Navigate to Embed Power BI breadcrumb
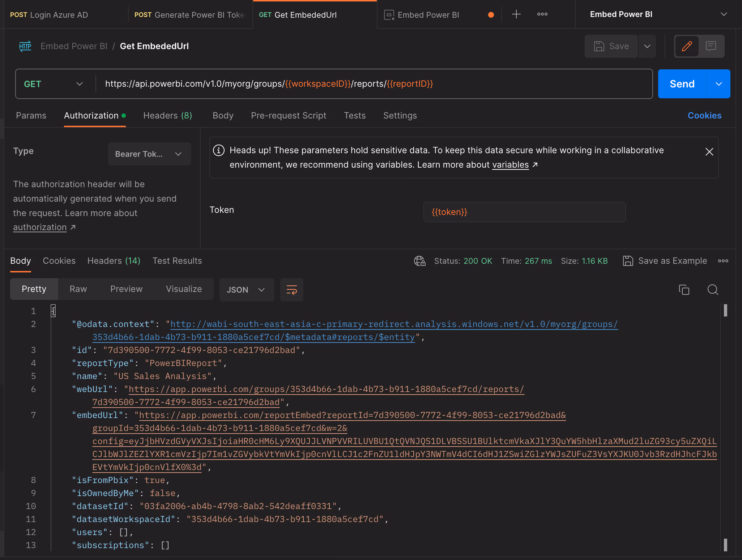This screenshot has height=560, width=742. tap(74, 46)
